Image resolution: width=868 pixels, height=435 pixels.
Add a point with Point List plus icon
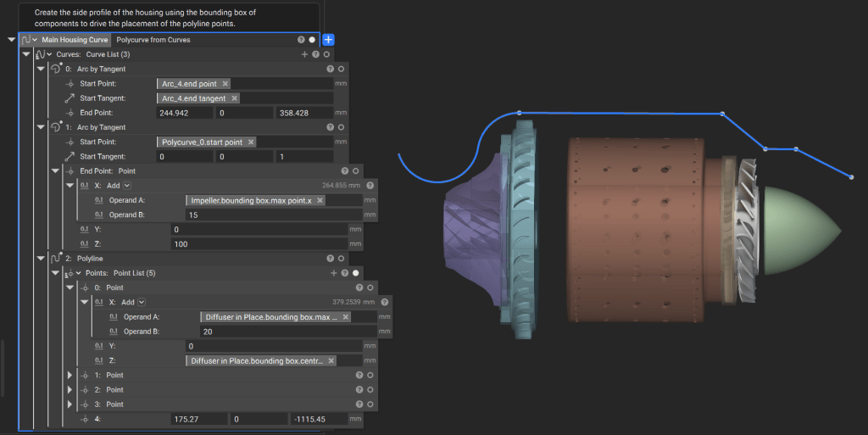[334, 273]
